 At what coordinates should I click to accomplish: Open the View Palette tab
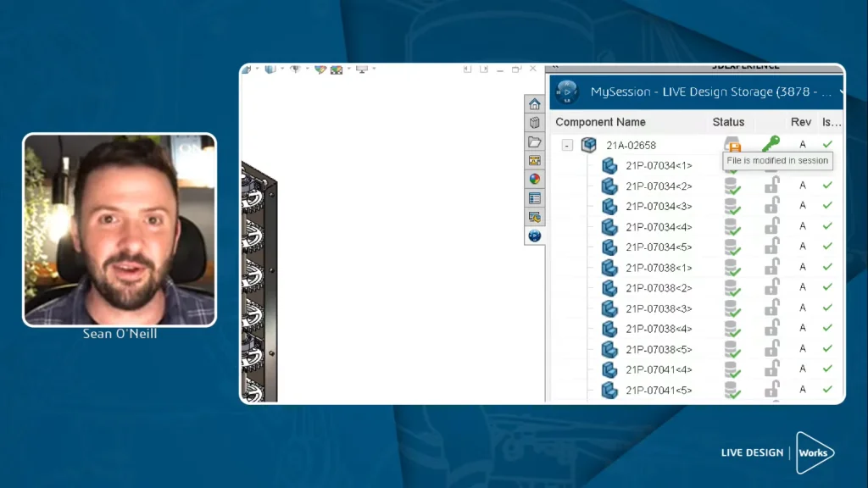tap(535, 160)
